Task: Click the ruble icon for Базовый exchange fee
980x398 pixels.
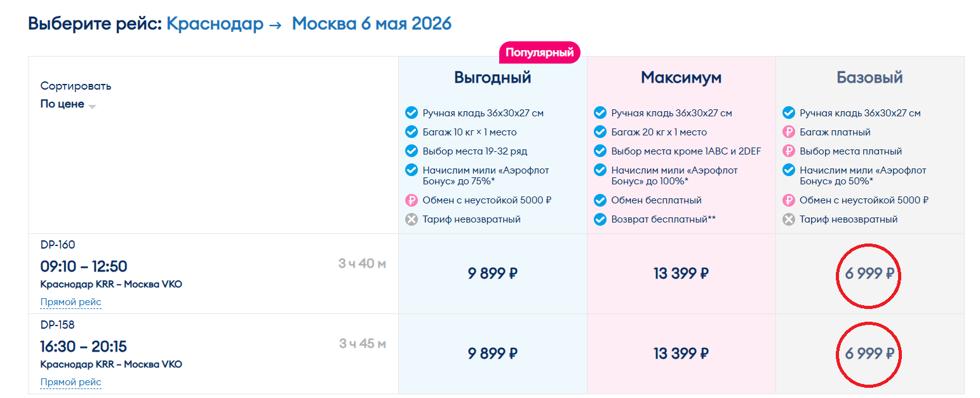Action: click(789, 200)
